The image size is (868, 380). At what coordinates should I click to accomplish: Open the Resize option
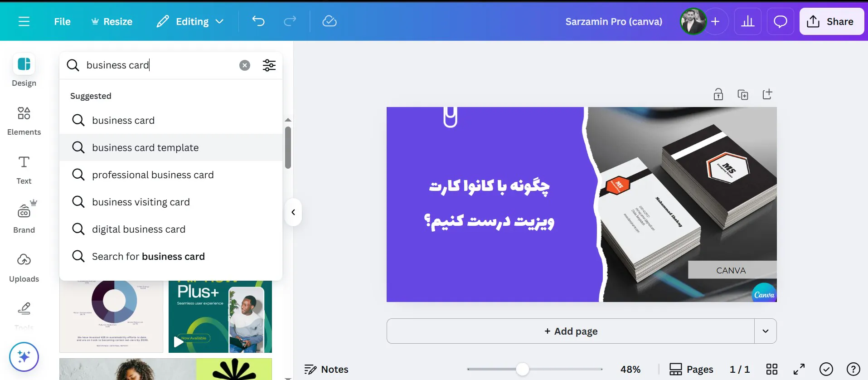(x=112, y=21)
